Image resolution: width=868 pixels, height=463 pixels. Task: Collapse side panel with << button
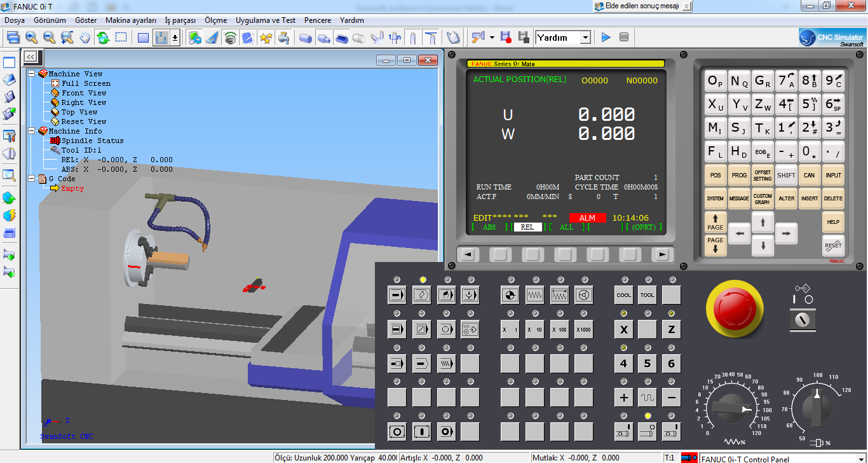pos(31,57)
